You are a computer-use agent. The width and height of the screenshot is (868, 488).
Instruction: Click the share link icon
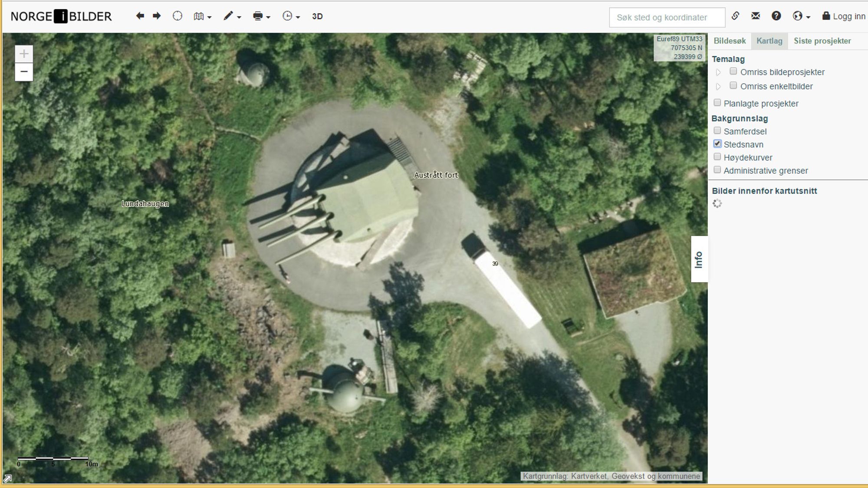(735, 16)
